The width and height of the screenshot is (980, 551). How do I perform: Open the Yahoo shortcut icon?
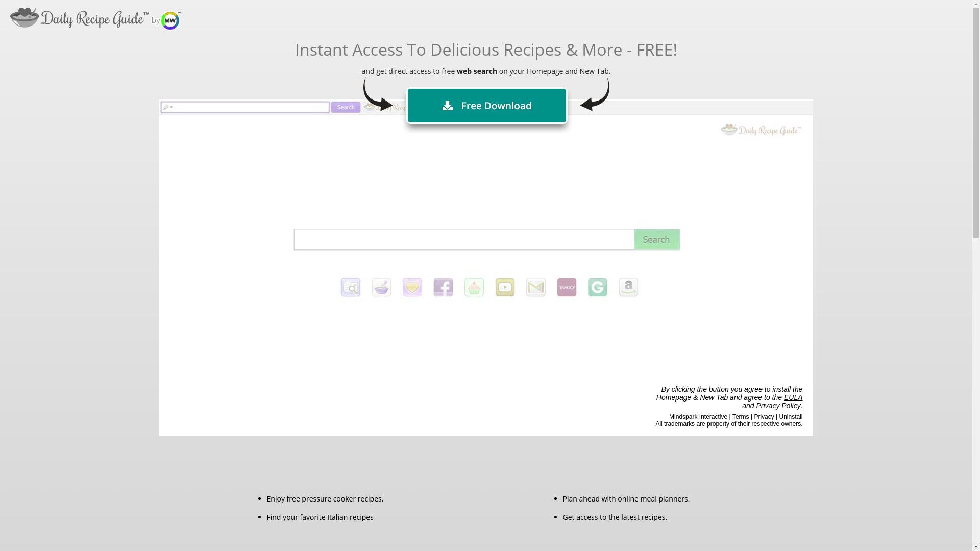567,287
